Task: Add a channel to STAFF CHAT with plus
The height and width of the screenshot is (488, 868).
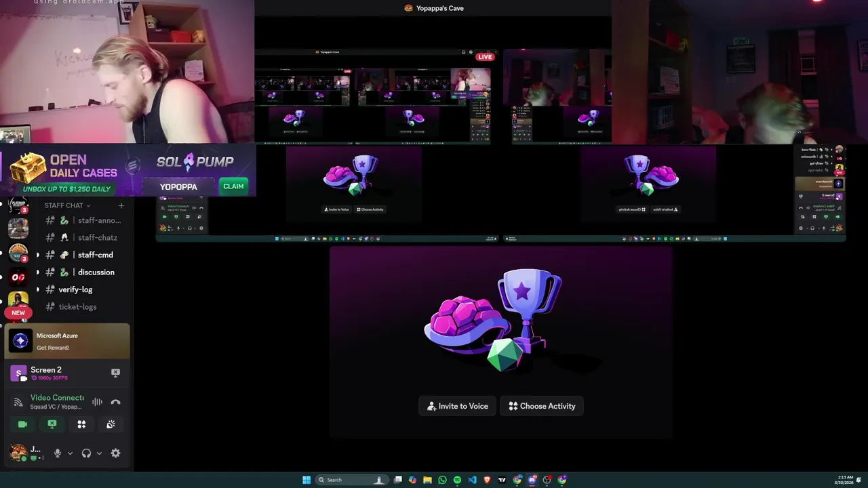Action: pos(121,205)
